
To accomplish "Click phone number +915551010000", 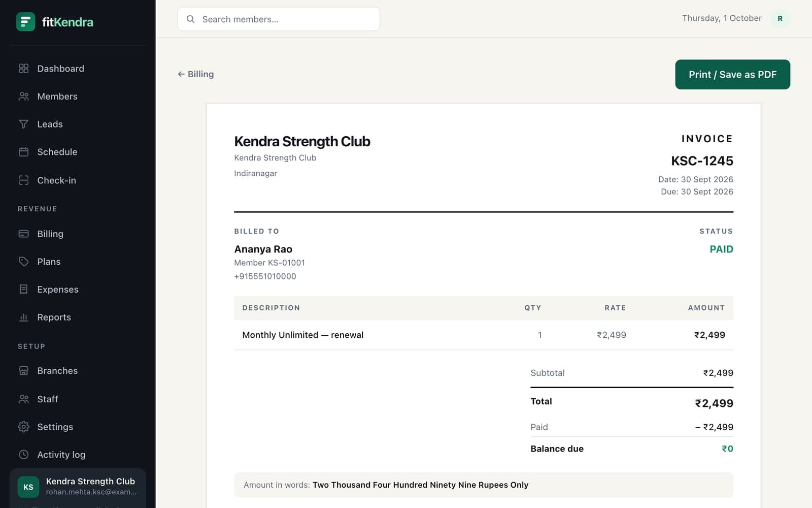I will [x=265, y=276].
